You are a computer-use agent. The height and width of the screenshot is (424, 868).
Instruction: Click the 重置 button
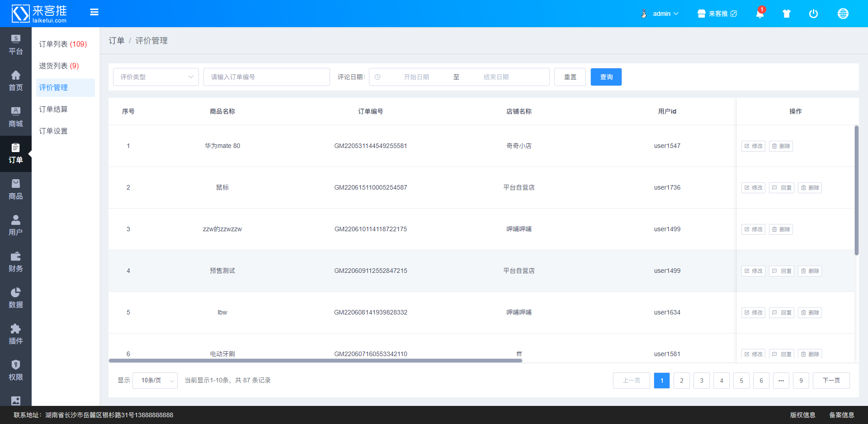(x=570, y=77)
